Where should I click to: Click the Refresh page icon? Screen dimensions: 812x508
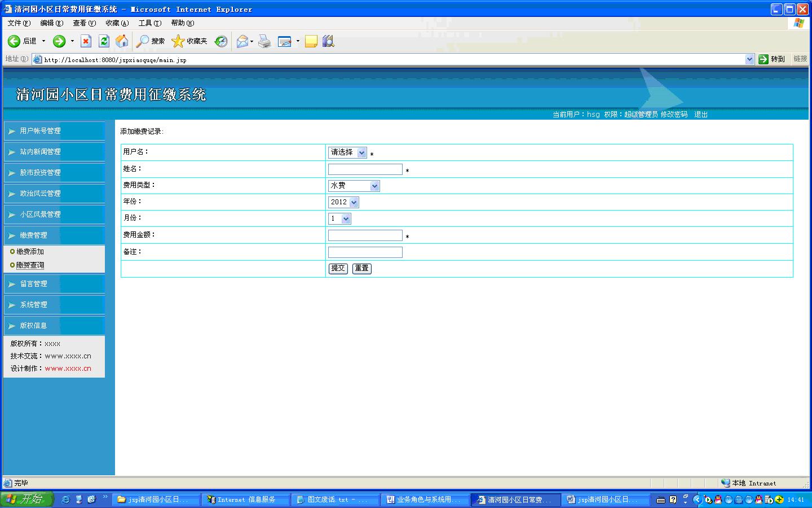click(104, 41)
